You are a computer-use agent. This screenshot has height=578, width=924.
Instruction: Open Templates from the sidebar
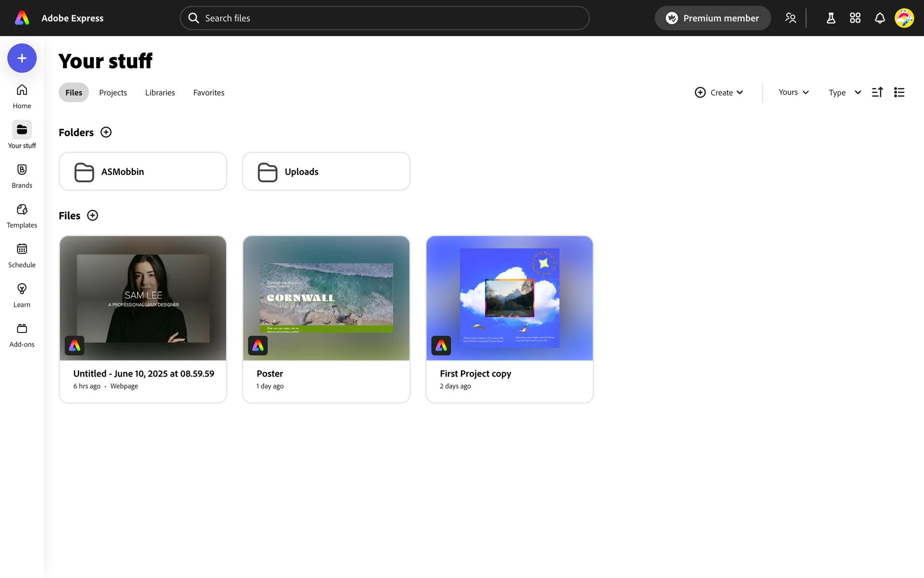[22, 215]
